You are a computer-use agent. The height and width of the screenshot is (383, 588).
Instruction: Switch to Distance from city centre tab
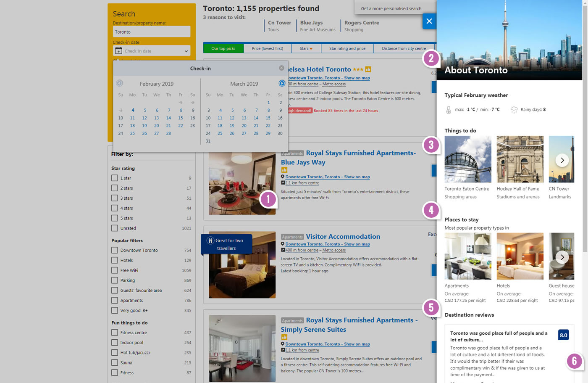(x=404, y=48)
